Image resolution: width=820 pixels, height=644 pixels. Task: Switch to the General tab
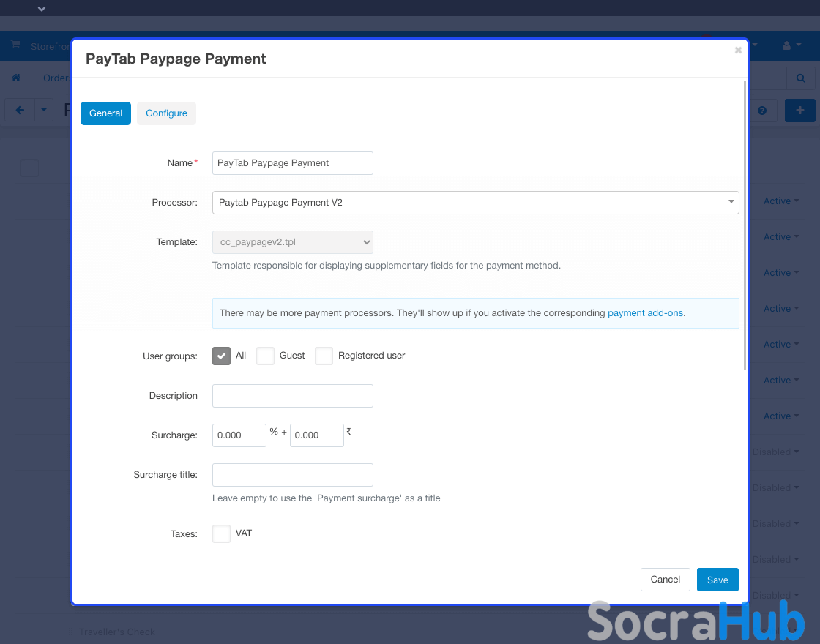point(105,113)
